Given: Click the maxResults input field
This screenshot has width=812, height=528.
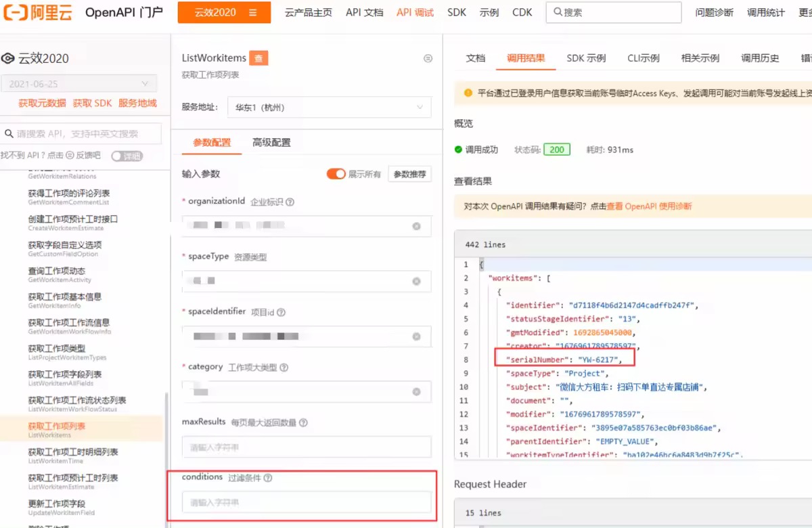Looking at the screenshot, I should pos(307,447).
